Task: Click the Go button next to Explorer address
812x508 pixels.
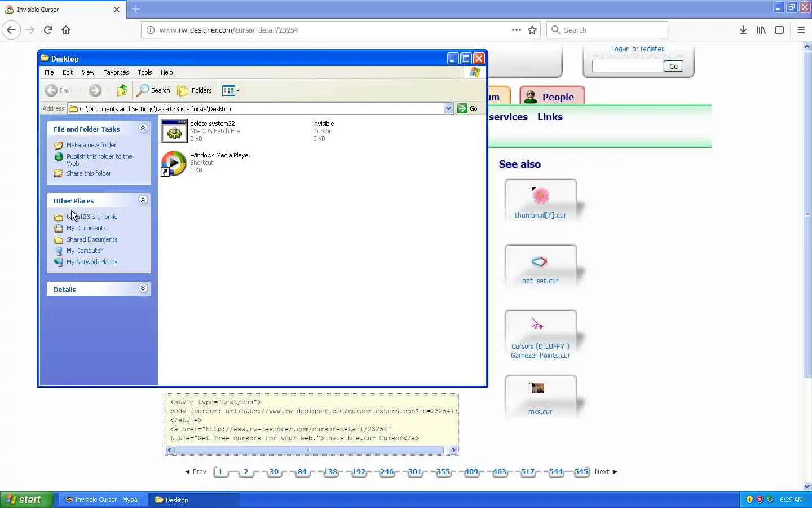Action: point(467,108)
